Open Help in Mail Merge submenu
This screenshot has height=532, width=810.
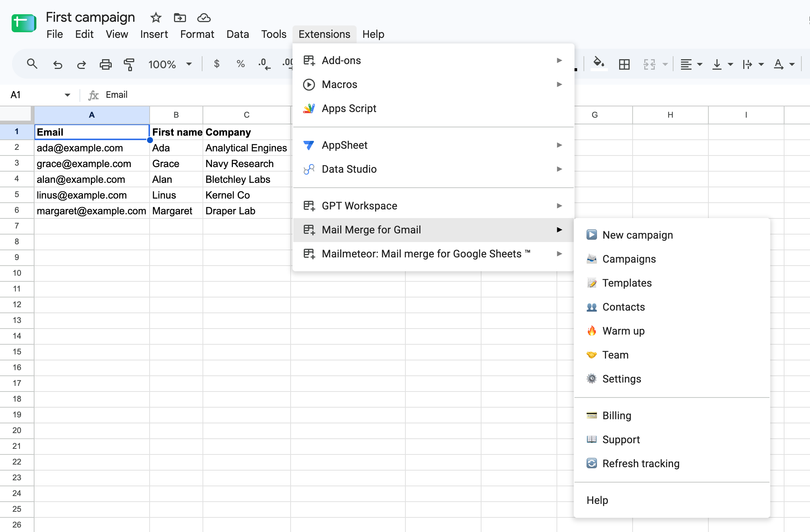click(x=672, y=500)
